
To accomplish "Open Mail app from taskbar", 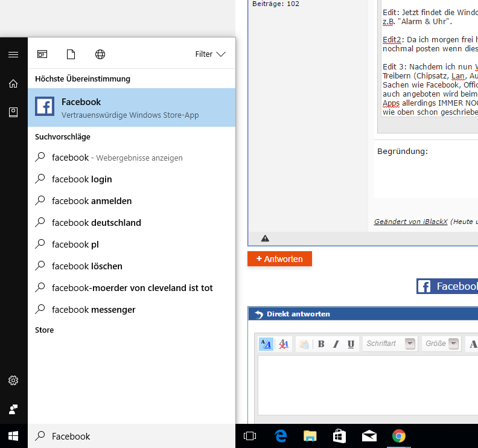I will tap(369, 436).
